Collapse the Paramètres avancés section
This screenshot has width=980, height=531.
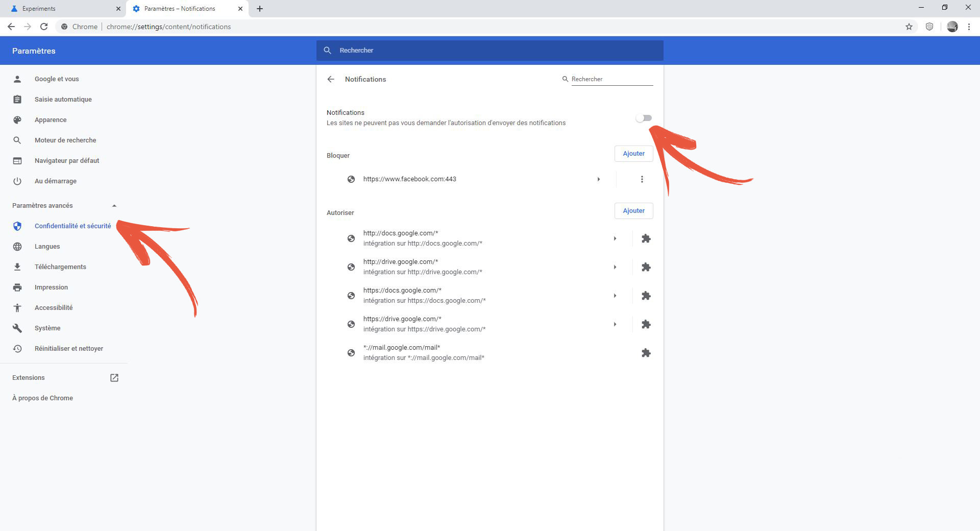coord(114,206)
